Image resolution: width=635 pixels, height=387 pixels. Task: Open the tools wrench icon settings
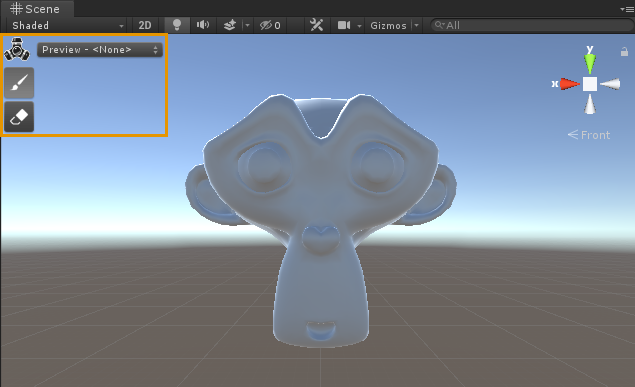tap(316, 25)
